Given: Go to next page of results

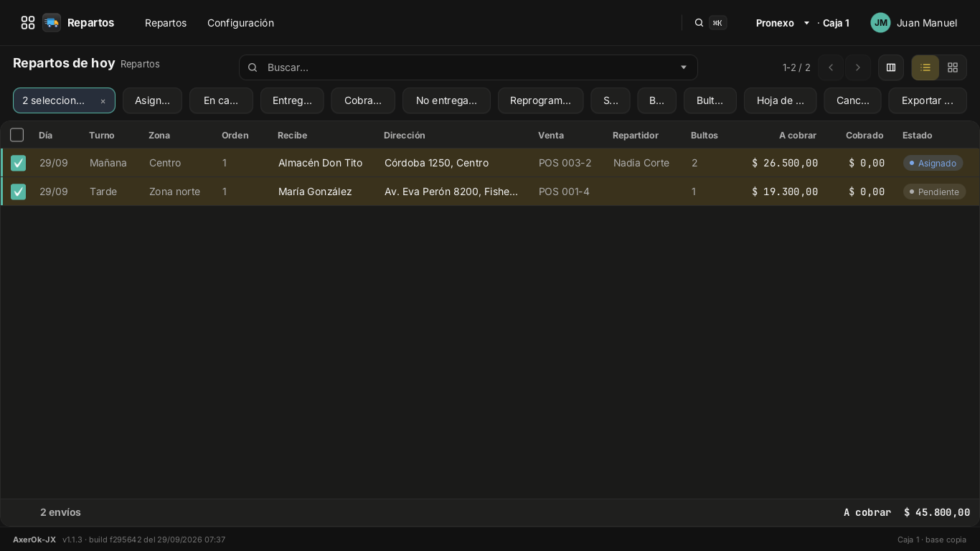Looking at the screenshot, I should pyautogui.click(x=858, y=67).
